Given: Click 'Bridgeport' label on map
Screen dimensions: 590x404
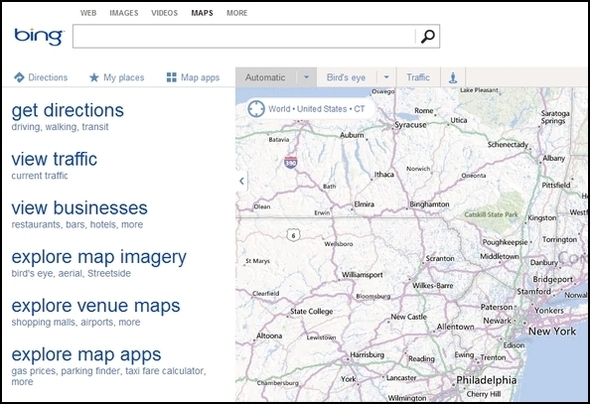Looking at the screenshot, I should click(553, 279).
